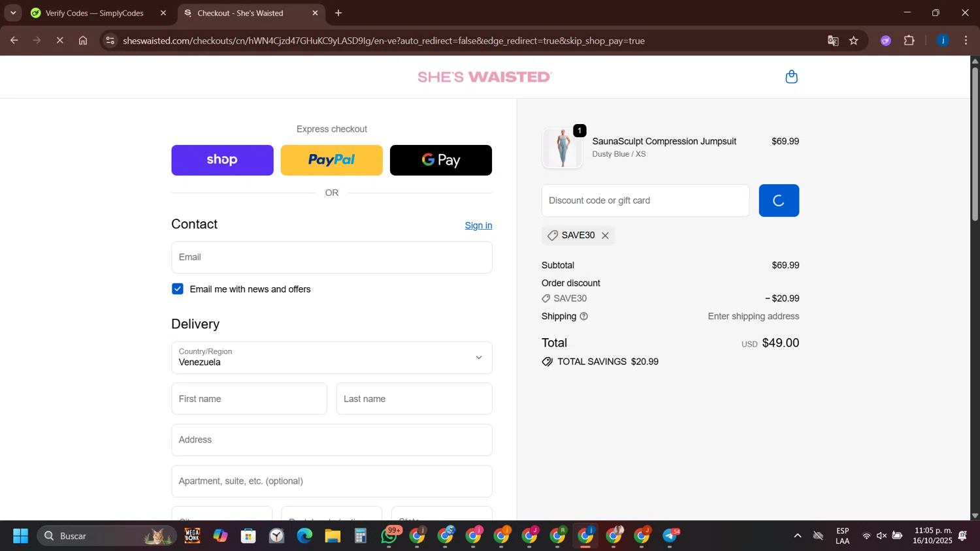Screen dimensions: 980x551
Task: Open the notification bell icon
Action: click(962, 536)
